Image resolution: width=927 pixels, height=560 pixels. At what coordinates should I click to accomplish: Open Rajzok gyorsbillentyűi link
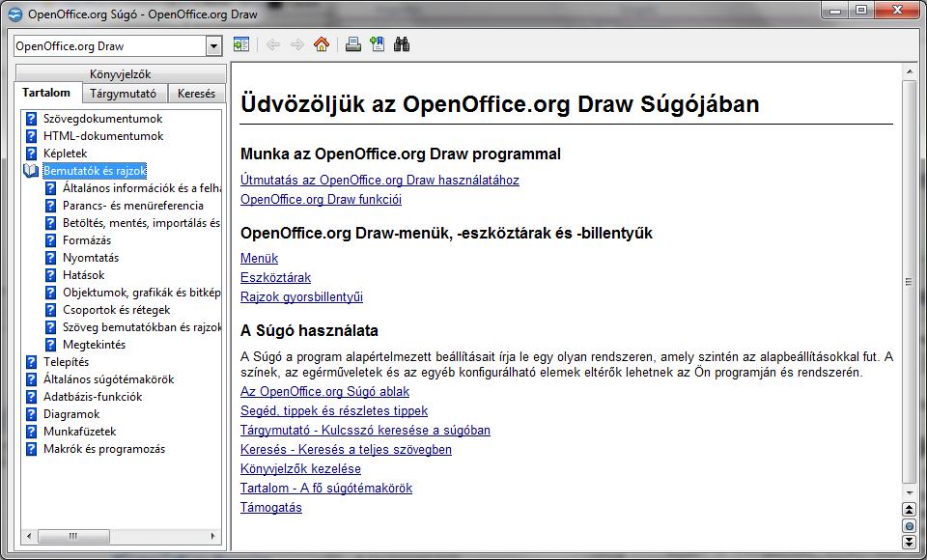[301, 296]
